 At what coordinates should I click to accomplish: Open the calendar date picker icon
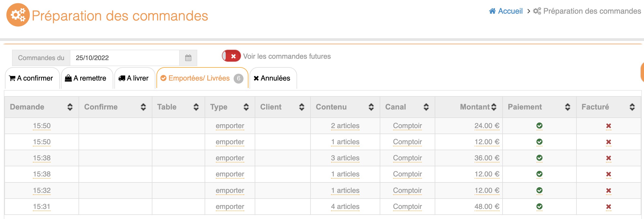tap(188, 58)
